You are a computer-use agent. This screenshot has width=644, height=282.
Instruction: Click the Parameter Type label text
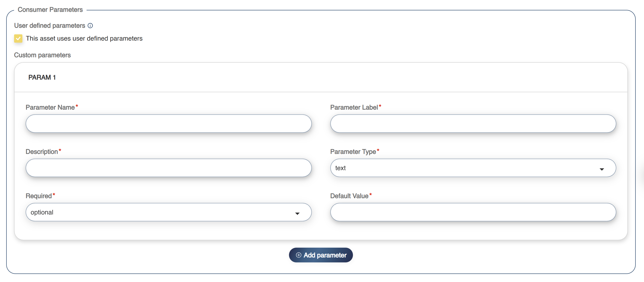tap(353, 152)
